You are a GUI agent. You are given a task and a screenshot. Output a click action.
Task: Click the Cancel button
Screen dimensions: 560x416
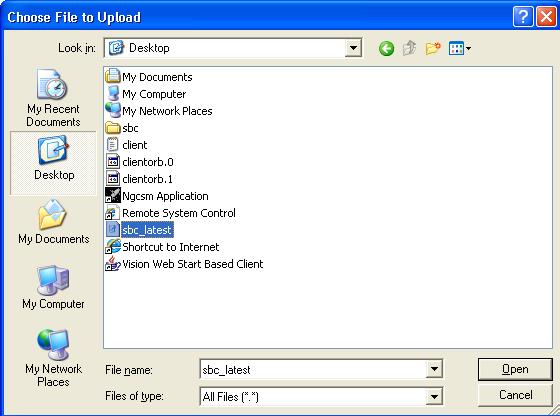point(515,395)
